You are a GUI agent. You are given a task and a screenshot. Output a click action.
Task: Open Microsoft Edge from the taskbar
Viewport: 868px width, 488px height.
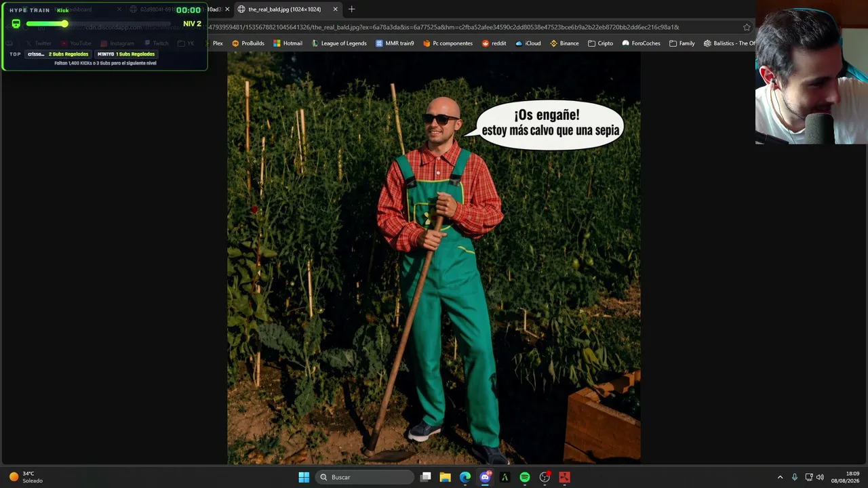tap(465, 477)
